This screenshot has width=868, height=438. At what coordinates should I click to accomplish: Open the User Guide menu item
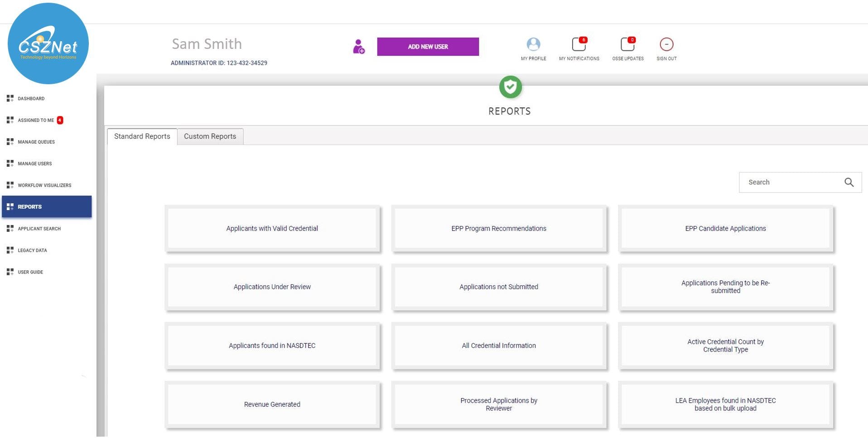click(x=30, y=272)
